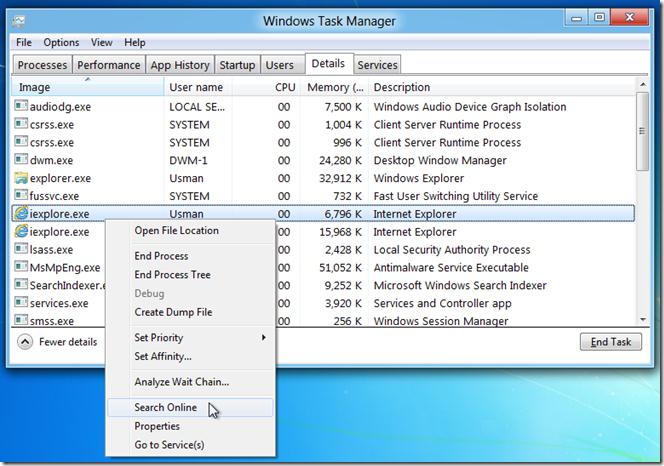Choose Open File Location in context menu
Image resolution: width=664 pixels, height=466 pixels.
(x=177, y=230)
